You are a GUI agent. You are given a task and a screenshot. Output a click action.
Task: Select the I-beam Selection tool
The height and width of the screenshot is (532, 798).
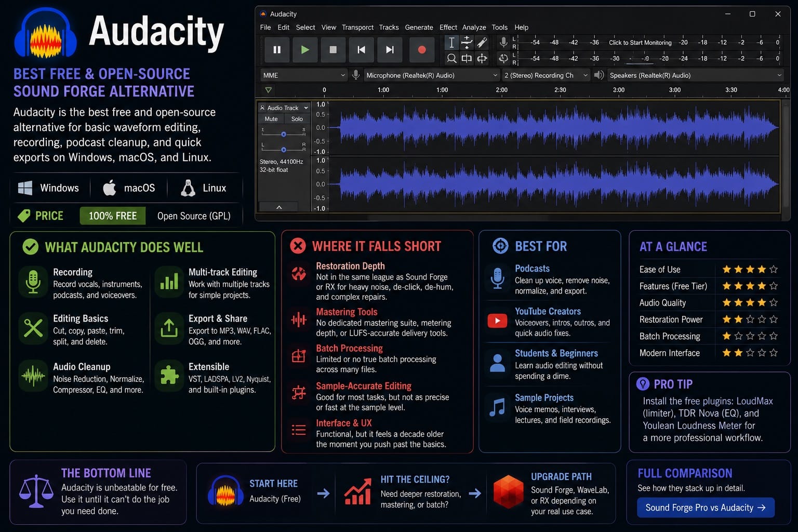(451, 43)
